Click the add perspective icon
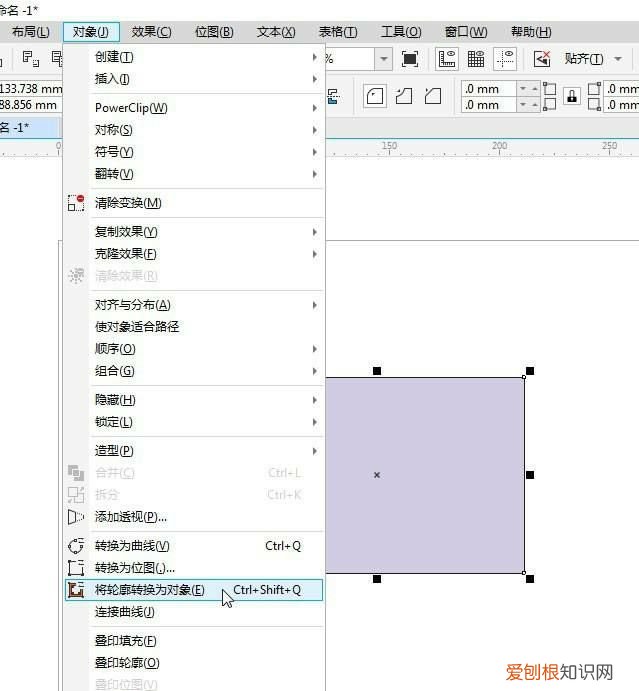 [76, 517]
